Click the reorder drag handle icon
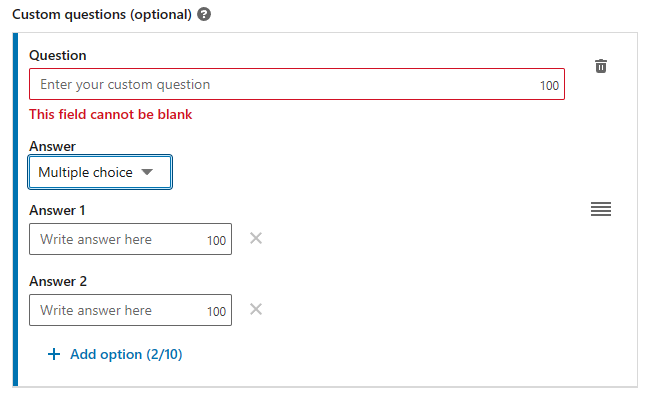 [x=601, y=209]
